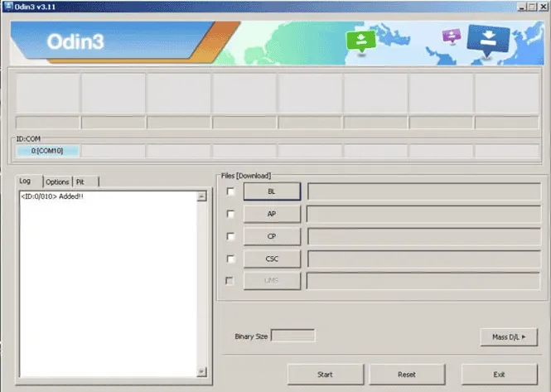This screenshot has width=551, height=392.
Task: Toggle the CP file checkbox
Action: [x=230, y=236]
